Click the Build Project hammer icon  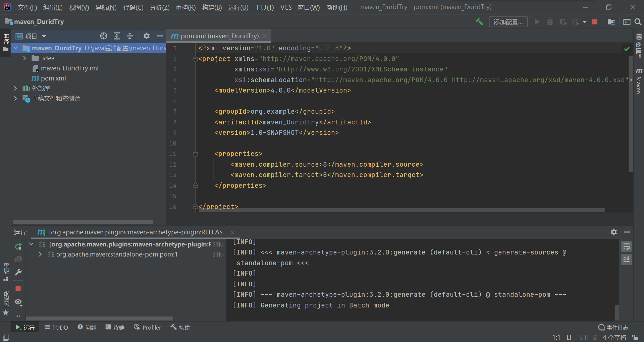479,21
